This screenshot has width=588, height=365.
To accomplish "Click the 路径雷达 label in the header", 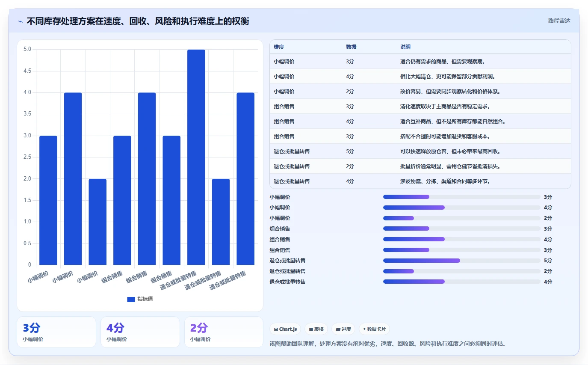I will coord(559,21).
